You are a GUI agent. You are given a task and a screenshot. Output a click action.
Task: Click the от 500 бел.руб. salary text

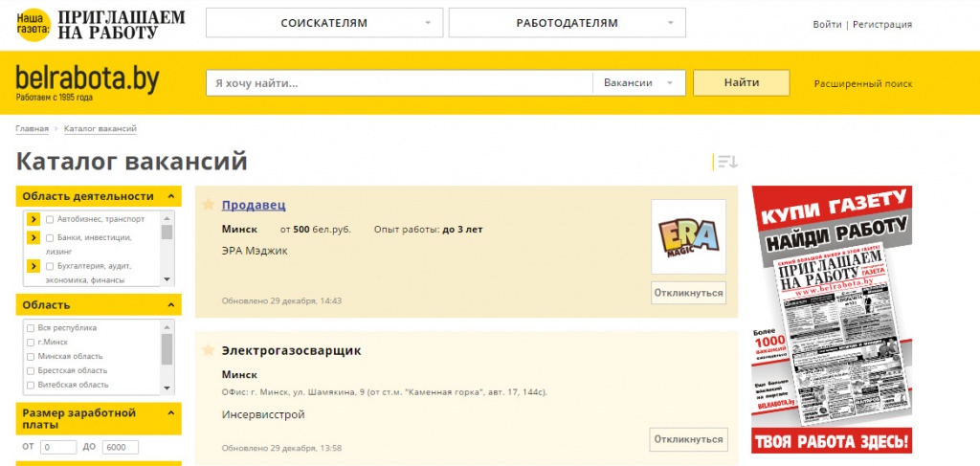click(x=316, y=230)
